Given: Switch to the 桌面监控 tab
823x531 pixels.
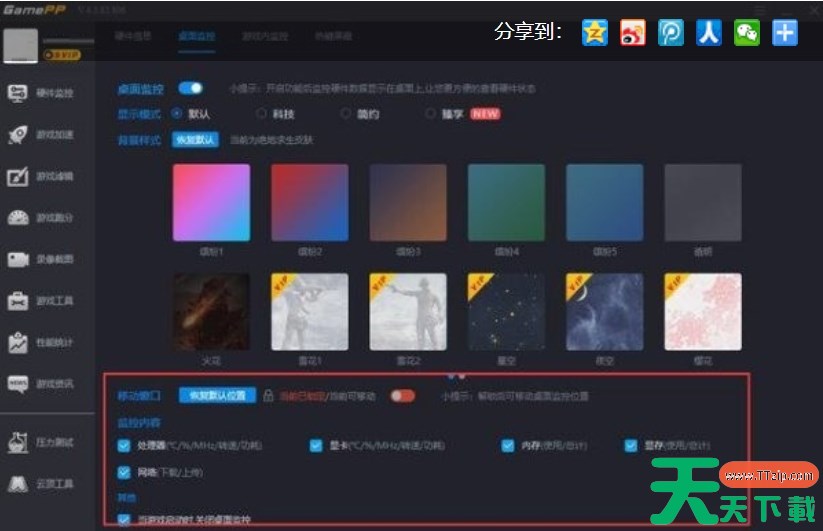Looking at the screenshot, I should click(197, 36).
